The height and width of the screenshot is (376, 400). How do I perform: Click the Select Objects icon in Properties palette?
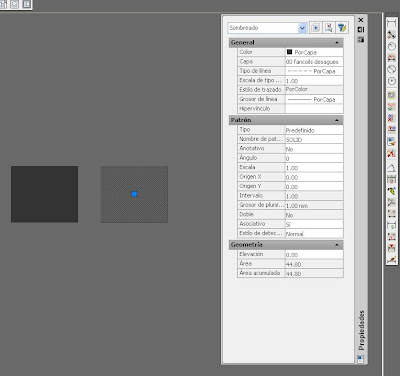pyautogui.click(x=328, y=28)
